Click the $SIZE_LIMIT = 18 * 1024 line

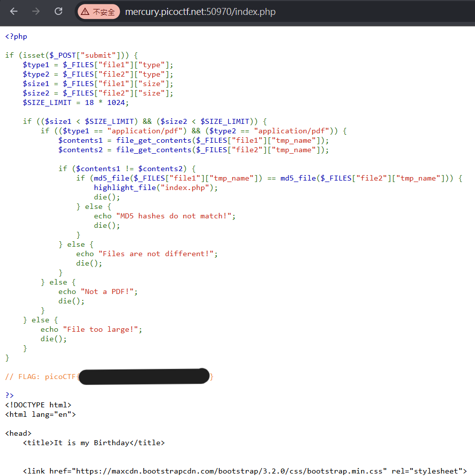click(x=76, y=102)
